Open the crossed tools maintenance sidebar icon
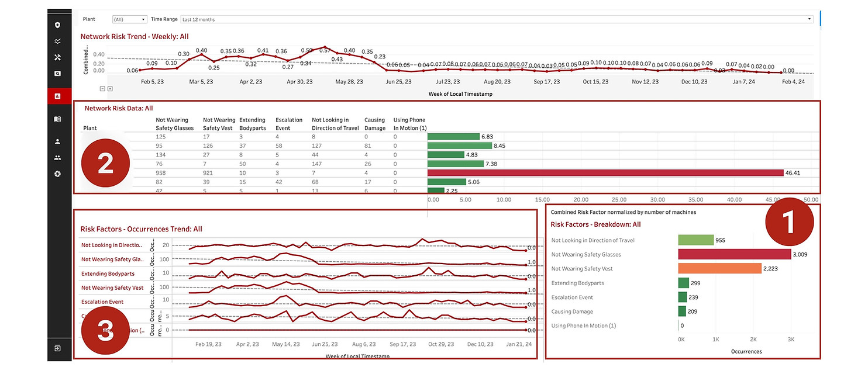Viewport: 868px width, 374px height. 57,57
